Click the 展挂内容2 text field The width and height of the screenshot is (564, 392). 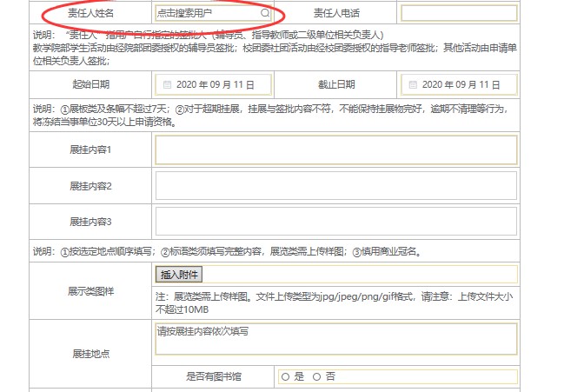pos(335,185)
